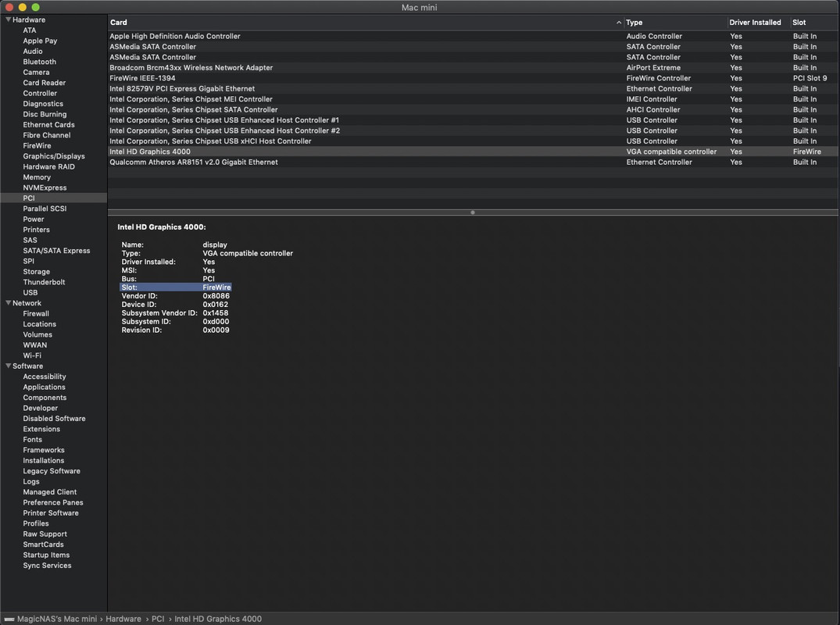Select Apple Pay in the sidebar
This screenshot has width=840, height=625.
tap(40, 41)
